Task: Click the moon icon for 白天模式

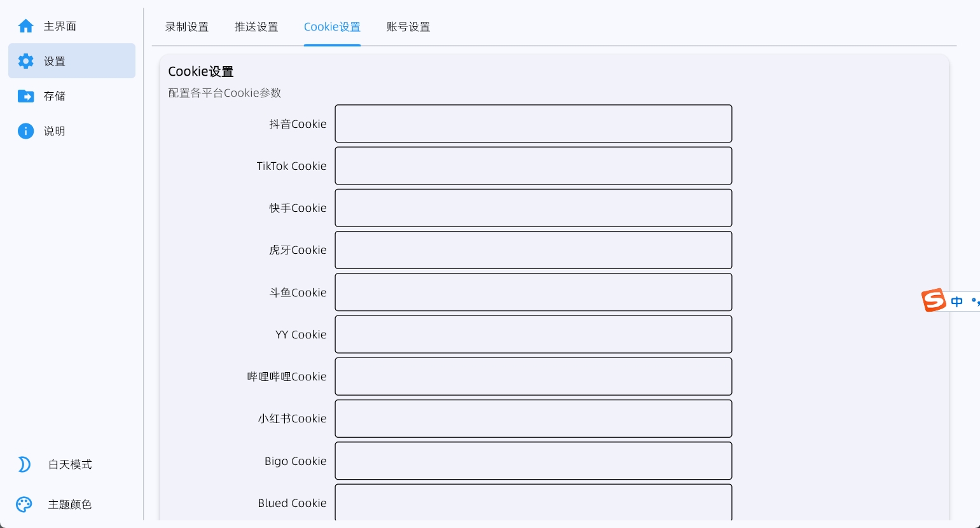Action: 24,464
